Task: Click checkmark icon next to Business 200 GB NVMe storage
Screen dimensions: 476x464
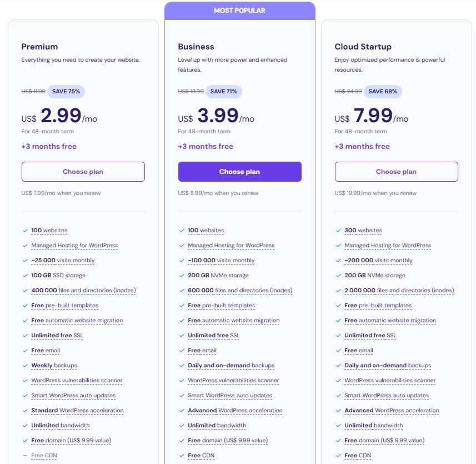Action: pyautogui.click(x=182, y=276)
